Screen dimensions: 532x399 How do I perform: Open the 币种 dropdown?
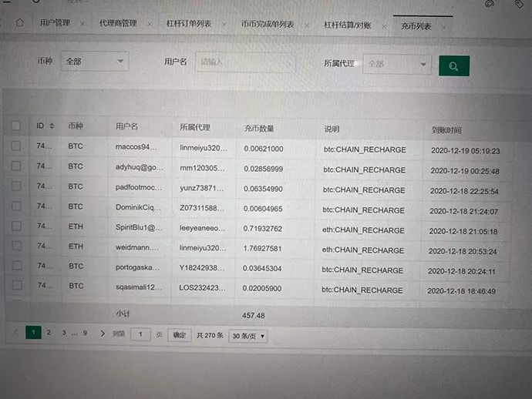point(94,61)
